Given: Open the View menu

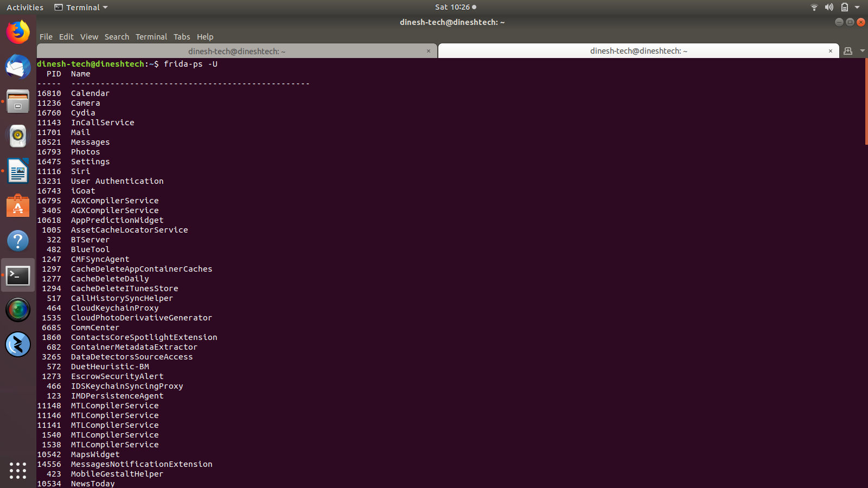Looking at the screenshot, I should tap(89, 37).
